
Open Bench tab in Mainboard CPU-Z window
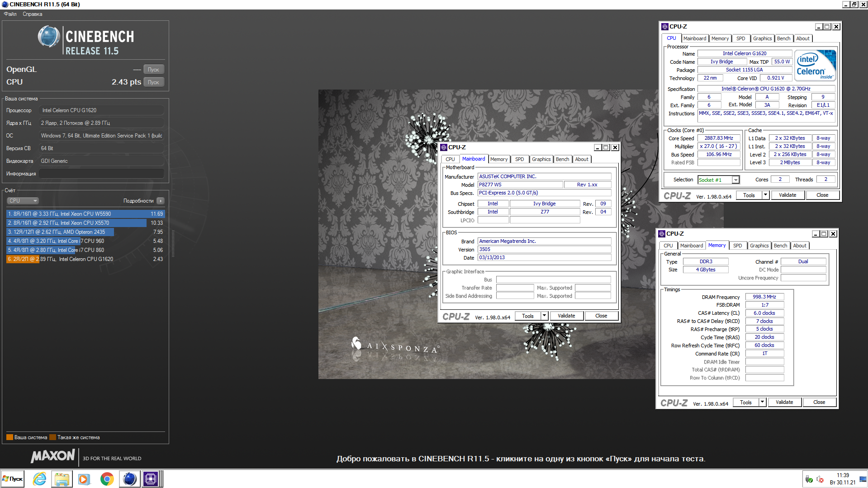coord(562,159)
